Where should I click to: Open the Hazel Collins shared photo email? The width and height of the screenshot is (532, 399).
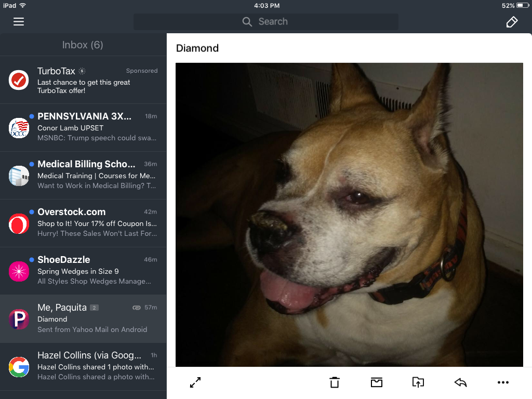click(x=83, y=367)
